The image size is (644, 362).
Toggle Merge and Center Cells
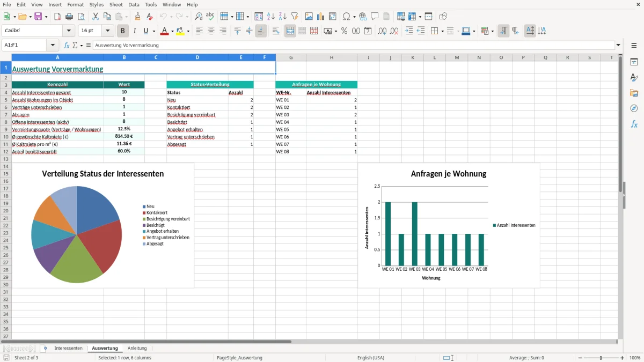click(x=290, y=31)
